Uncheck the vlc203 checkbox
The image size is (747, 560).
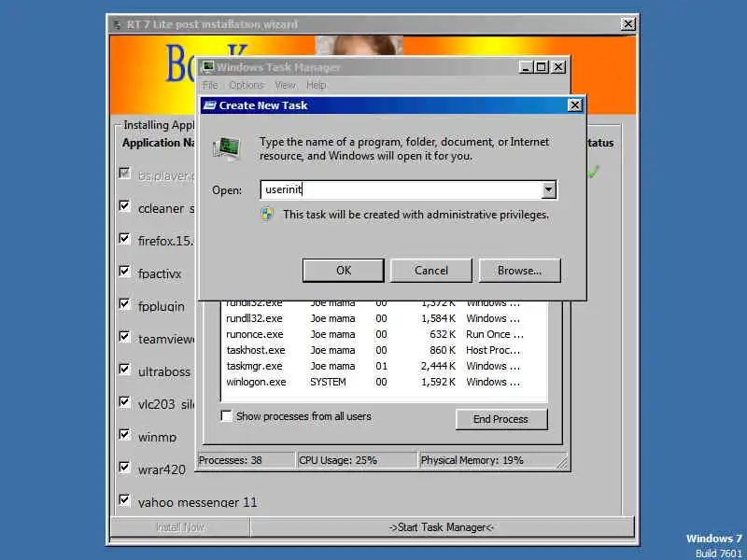pos(124,401)
